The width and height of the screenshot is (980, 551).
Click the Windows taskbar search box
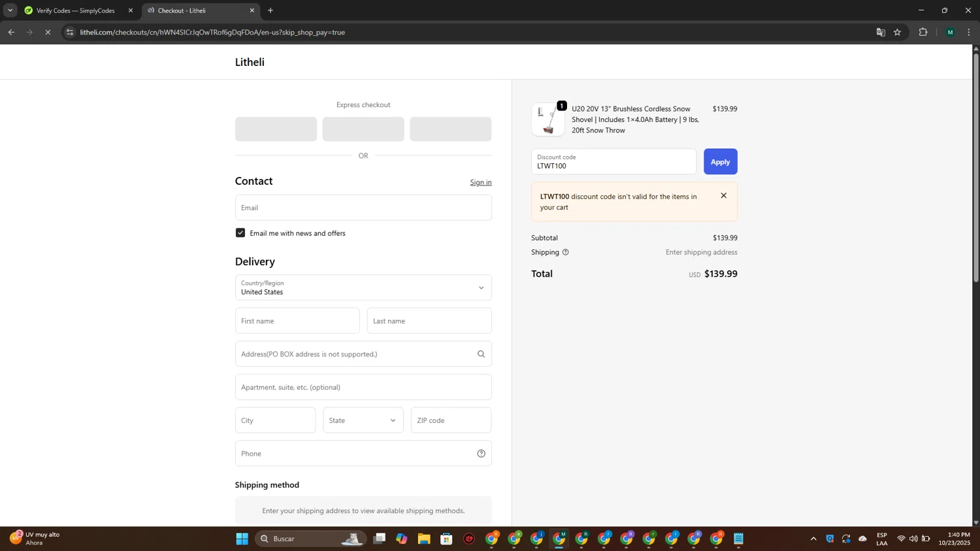(x=310, y=539)
